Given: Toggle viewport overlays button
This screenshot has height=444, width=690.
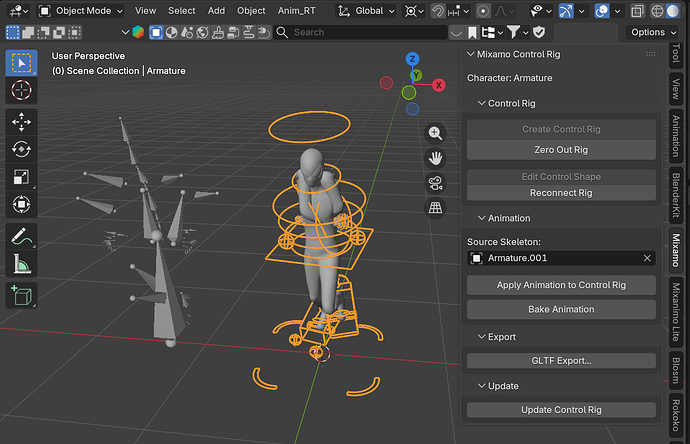Looking at the screenshot, I should (602, 11).
